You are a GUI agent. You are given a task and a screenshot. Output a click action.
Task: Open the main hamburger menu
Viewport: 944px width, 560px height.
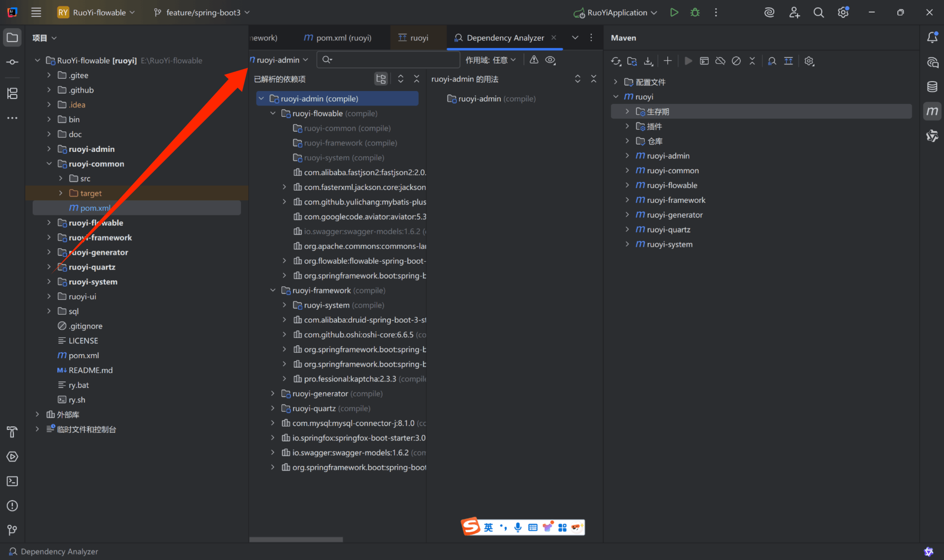pos(36,13)
